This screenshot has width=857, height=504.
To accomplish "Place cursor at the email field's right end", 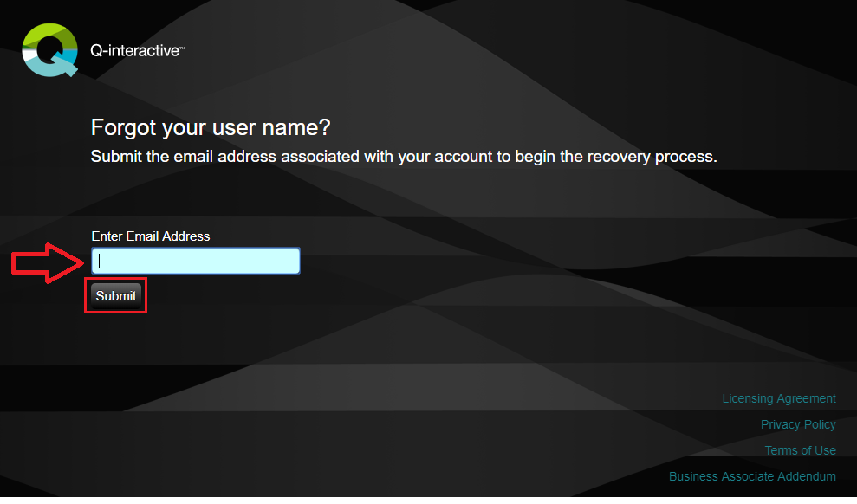I will coord(293,262).
